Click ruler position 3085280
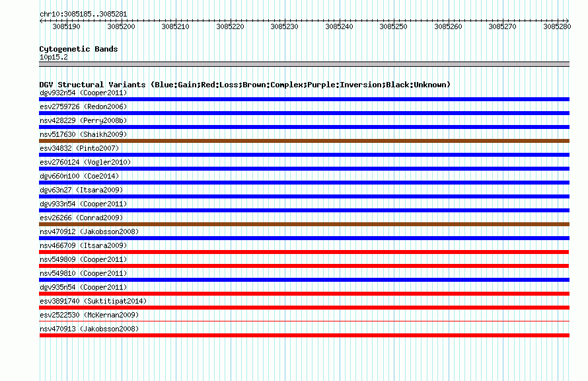 click(557, 26)
